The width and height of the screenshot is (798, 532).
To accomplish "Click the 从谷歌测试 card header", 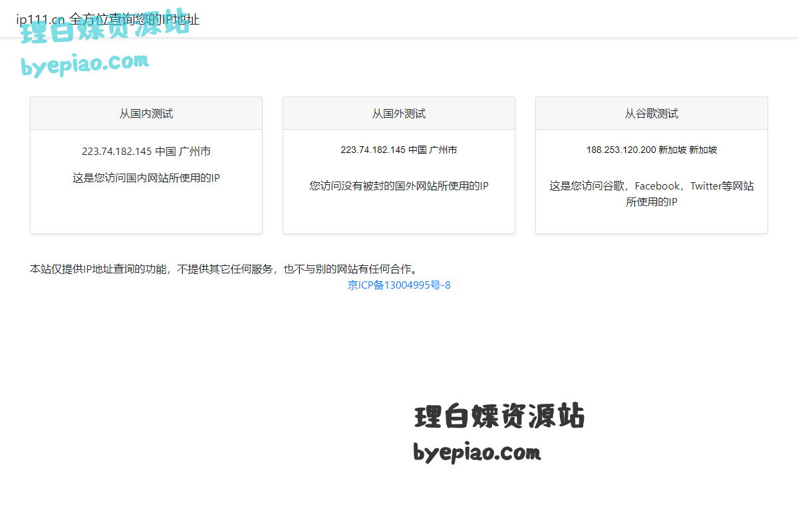I will point(652,114).
